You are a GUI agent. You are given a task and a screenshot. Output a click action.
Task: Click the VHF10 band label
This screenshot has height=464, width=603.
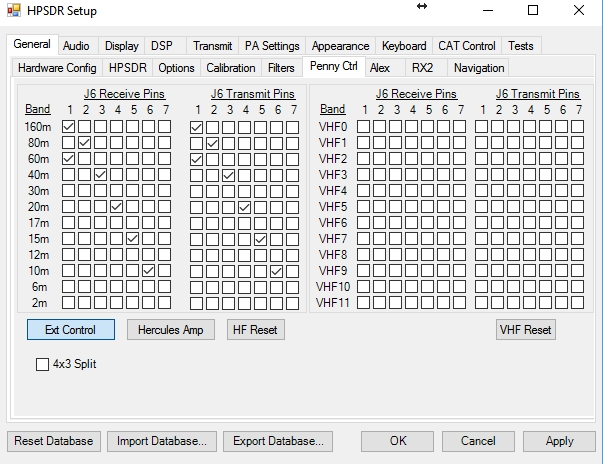333,287
